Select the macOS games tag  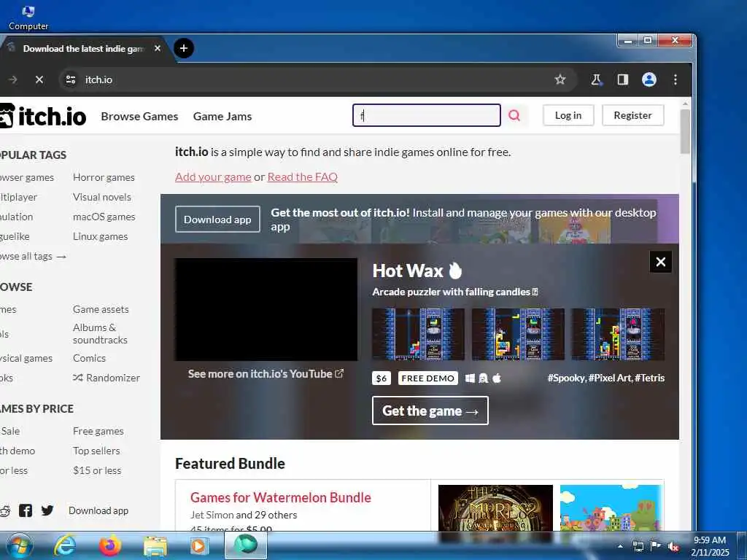point(104,217)
